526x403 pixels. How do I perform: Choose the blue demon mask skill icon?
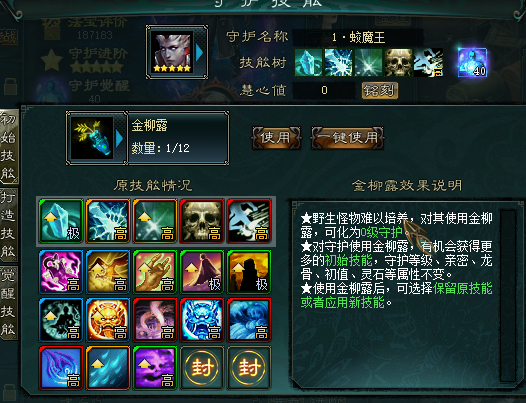202,320
